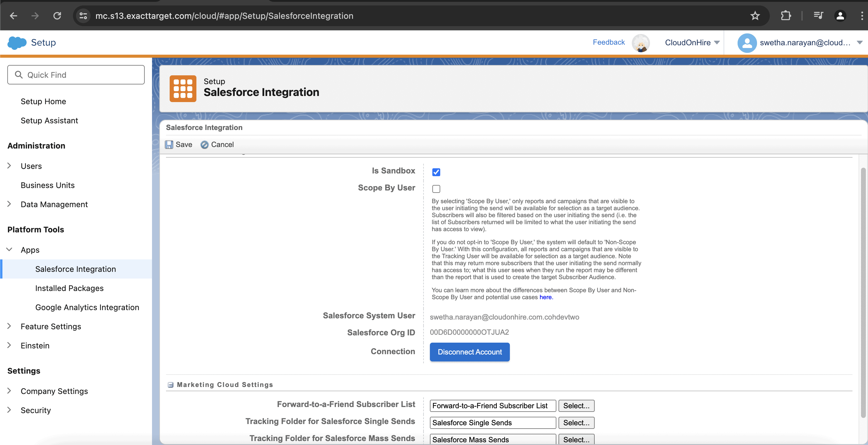Open Google Analytics Integration in sidebar
Screen dimensions: 868x445
(87, 307)
